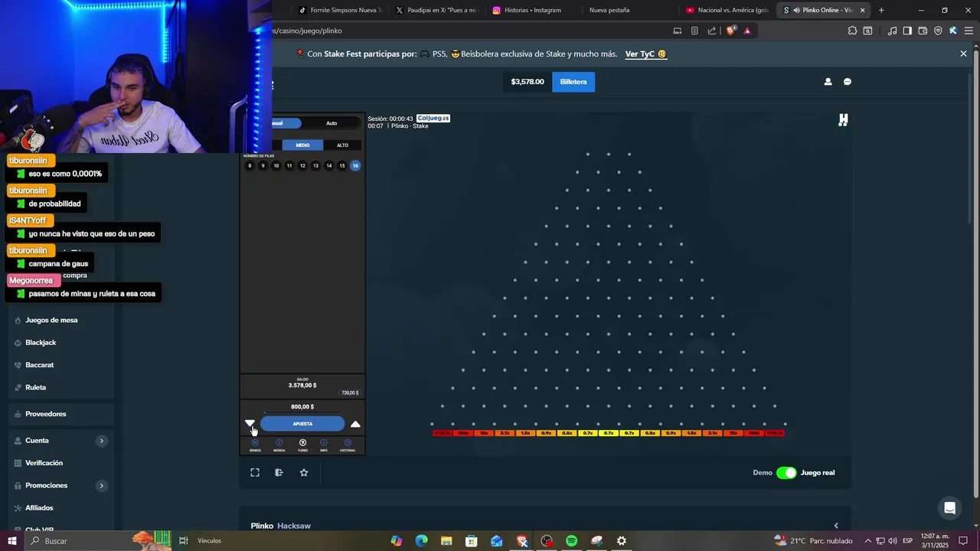Open the chat bubble icon in the header
980x551 pixels.
pos(848,82)
